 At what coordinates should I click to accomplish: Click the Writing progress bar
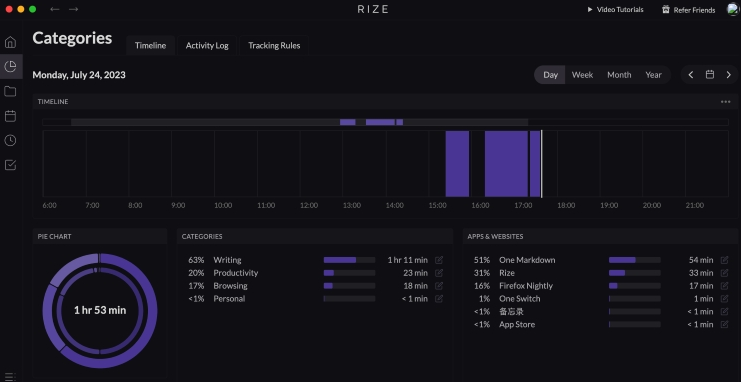[349, 260]
